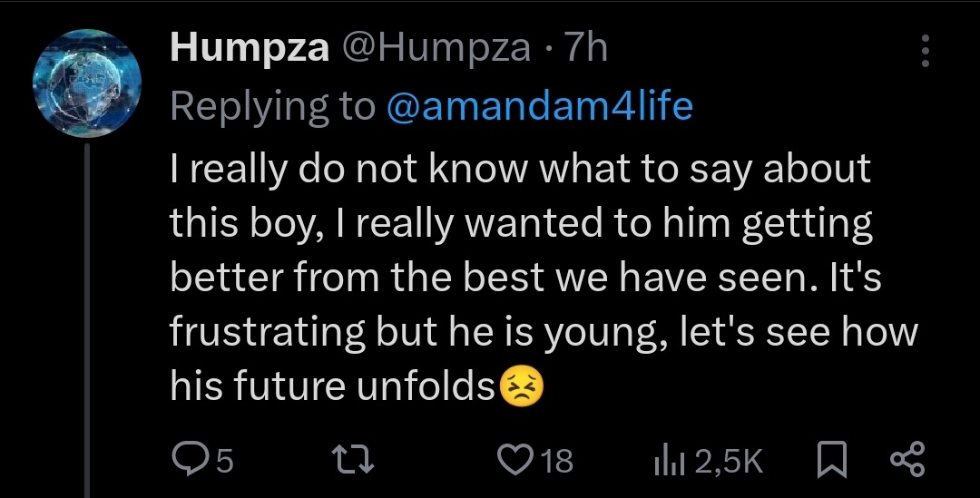
Task: Click the reply count 5
Action: (224, 462)
